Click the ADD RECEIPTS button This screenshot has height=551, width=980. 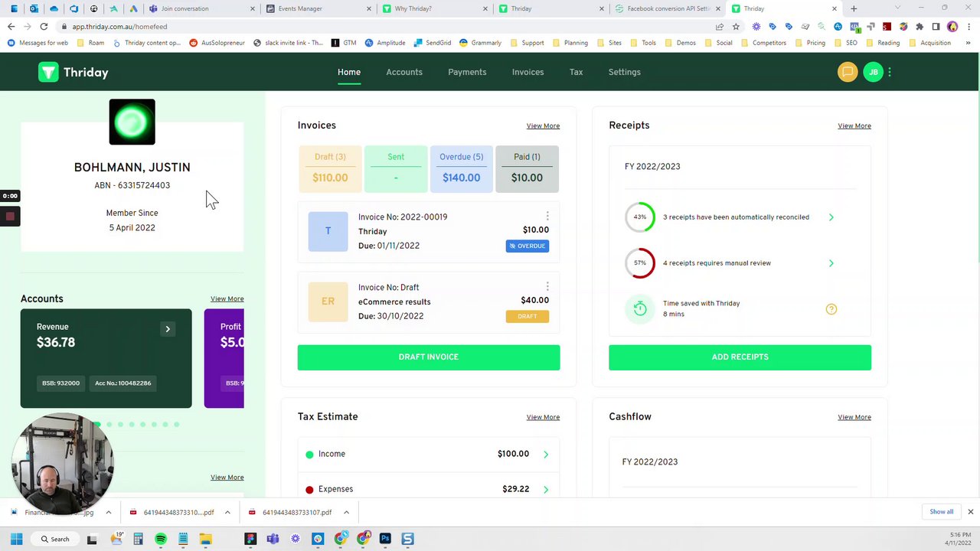[740, 357]
